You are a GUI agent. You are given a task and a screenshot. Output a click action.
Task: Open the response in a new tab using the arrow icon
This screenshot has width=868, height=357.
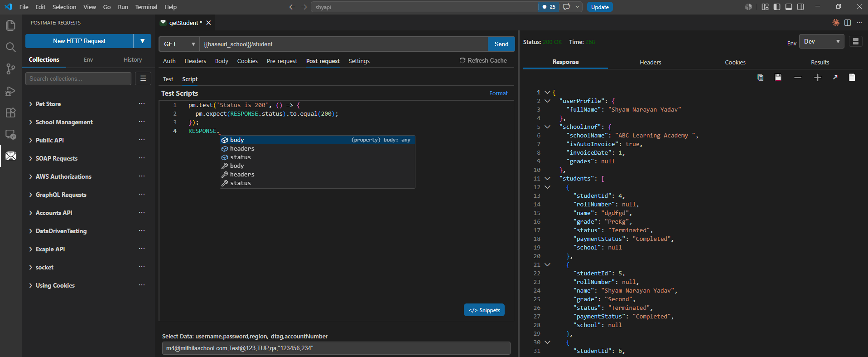pyautogui.click(x=835, y=78)
